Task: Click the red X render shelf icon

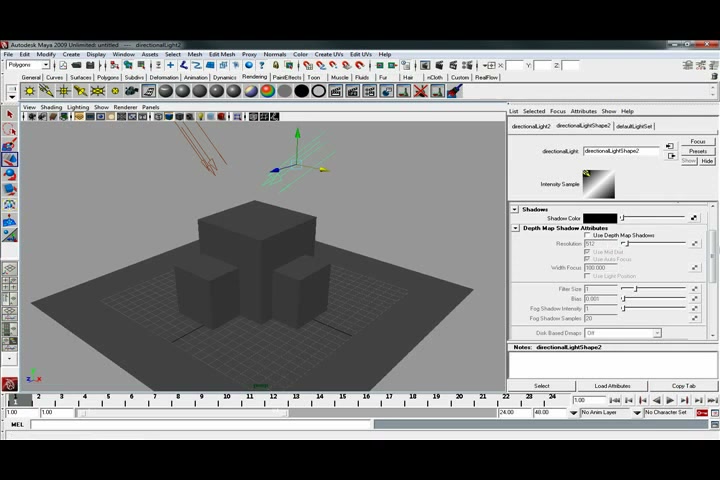Action: coord(421,91)
